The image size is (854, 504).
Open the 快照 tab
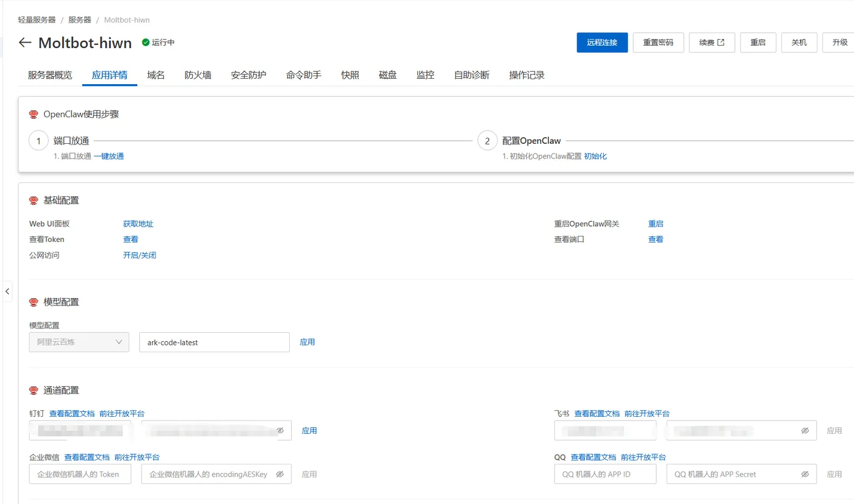[350, 75]
